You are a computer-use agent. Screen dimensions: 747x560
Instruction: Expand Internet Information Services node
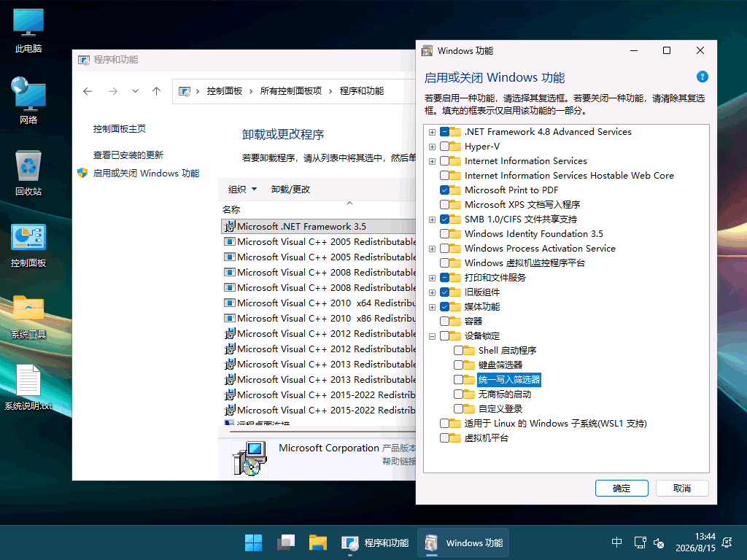coord(432,161)
